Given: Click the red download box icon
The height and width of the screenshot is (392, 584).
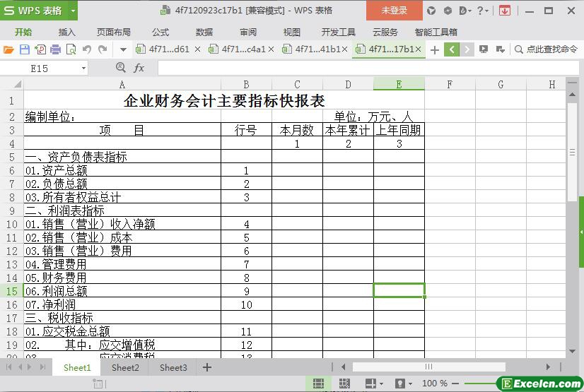Looking at the screenshot, I should (x=505, y=11).
